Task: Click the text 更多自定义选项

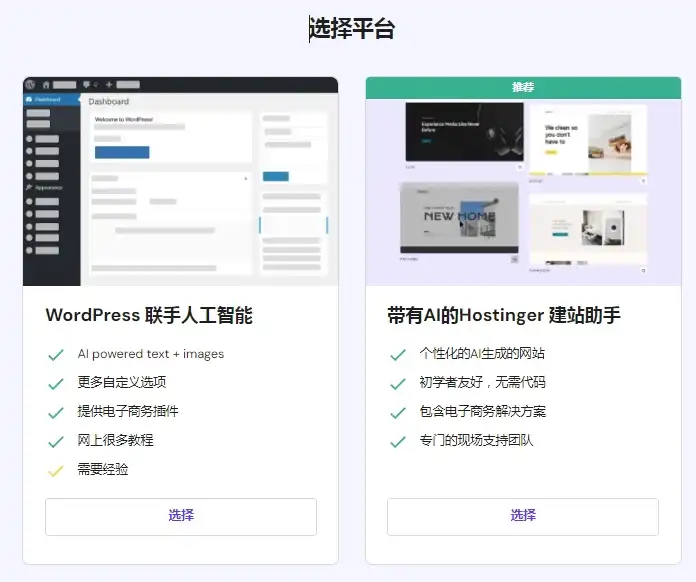Action: [122, 382]
